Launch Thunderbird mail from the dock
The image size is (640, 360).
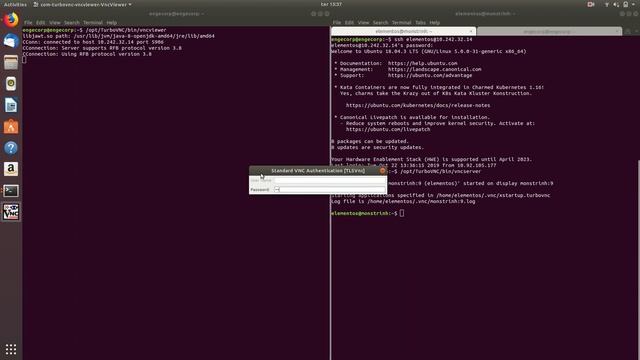pos(11,41)
